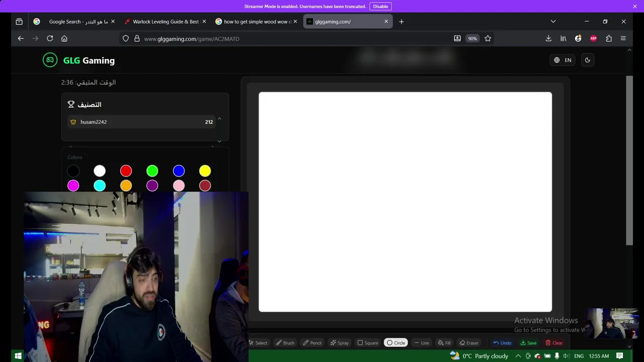Choose the green color swatch
This screenshot has height=362, width=644.
pos(152,171)
